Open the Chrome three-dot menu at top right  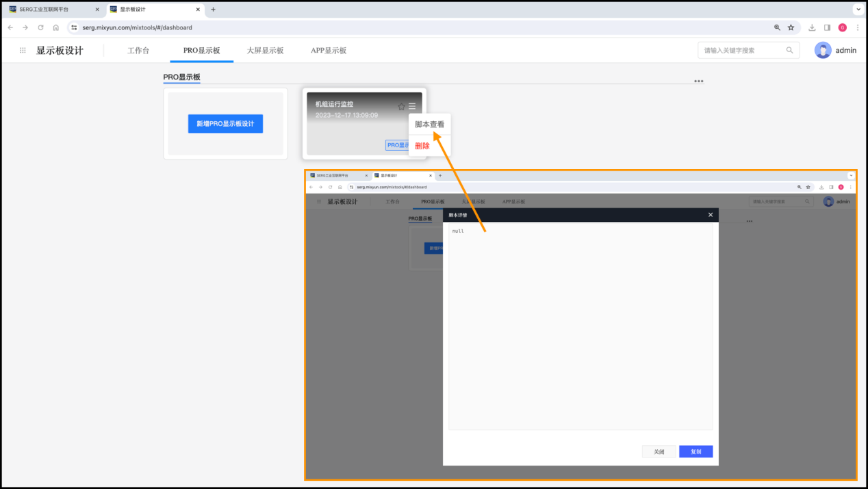click(x=857, y=27)
